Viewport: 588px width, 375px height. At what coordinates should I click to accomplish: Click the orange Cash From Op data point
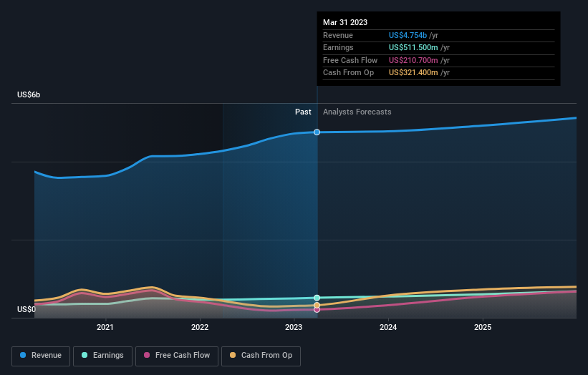click(x=317, y=306)
